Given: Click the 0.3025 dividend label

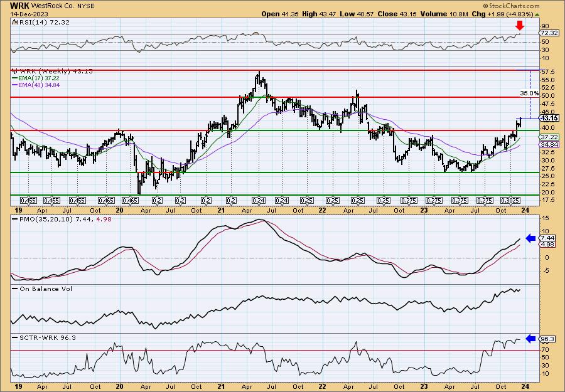Looking at the screenshot, I should point(510,201).
